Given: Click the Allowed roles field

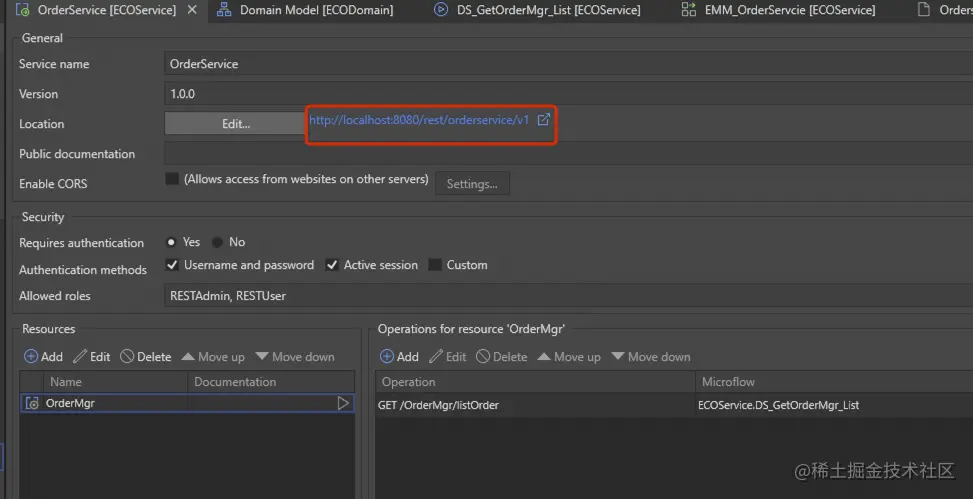Looking at the screenshot, I should click(568, 296).
